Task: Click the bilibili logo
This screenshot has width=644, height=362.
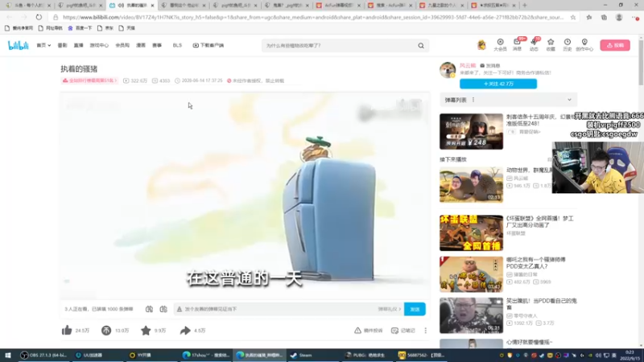Action: 18,45
